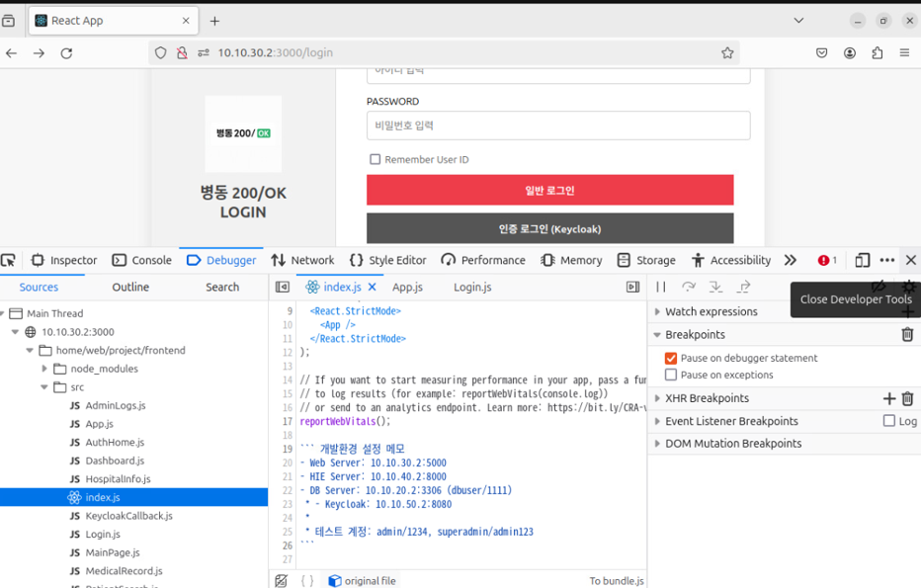Open the Style Editor panel
The image size is (921, 588).
387,260
